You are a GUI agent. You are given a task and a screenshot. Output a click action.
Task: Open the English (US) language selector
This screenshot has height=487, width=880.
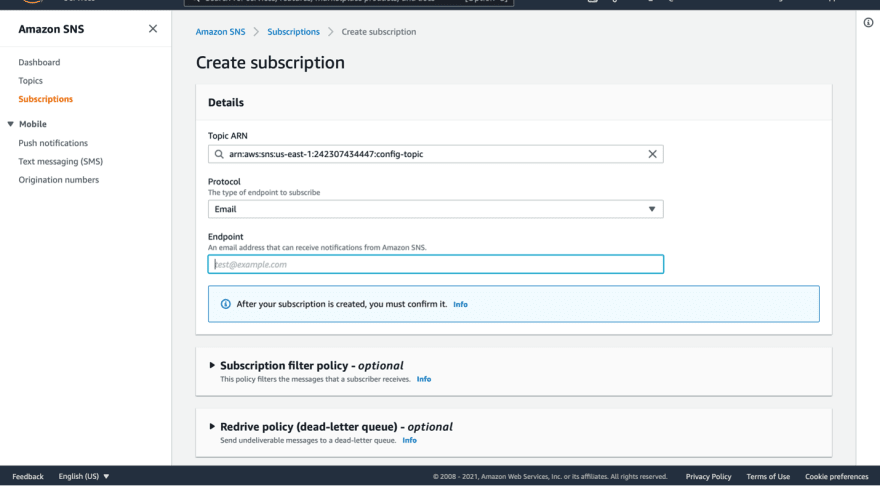(x=84, y=476)
